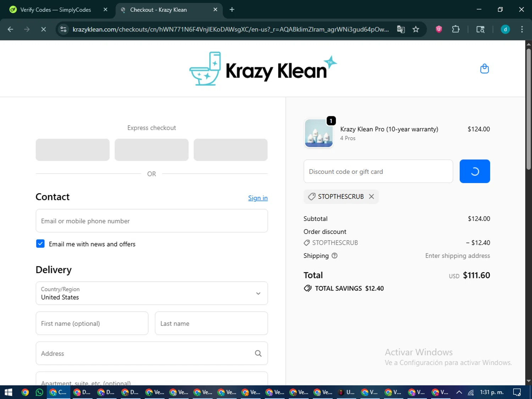Viewport: 532px width, 399px height.
Task: Open the network status tray icon
Action: pyautogui.click(x=471, y=392)
